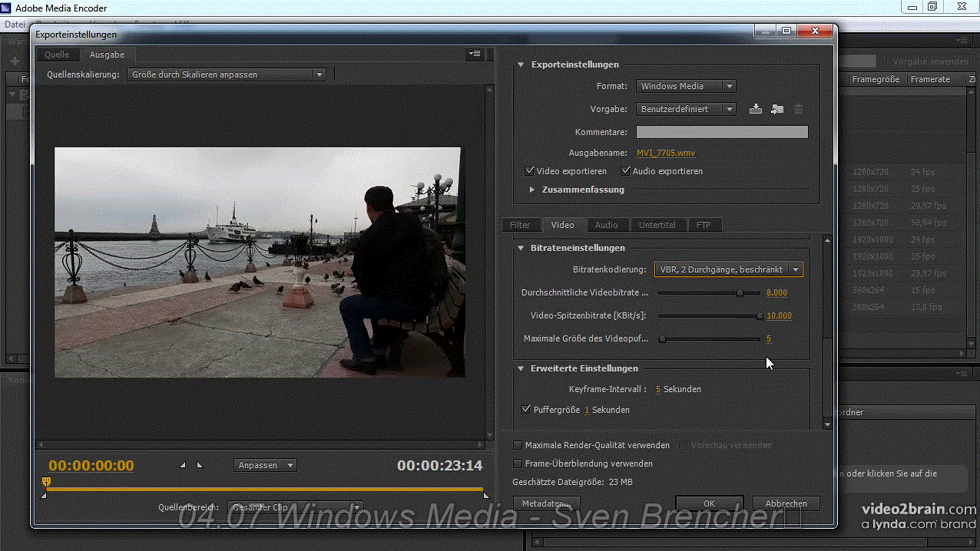980x551 pixels.
Task: Open the Quellenbereich dropdown
Action: (x=294, y=507)
